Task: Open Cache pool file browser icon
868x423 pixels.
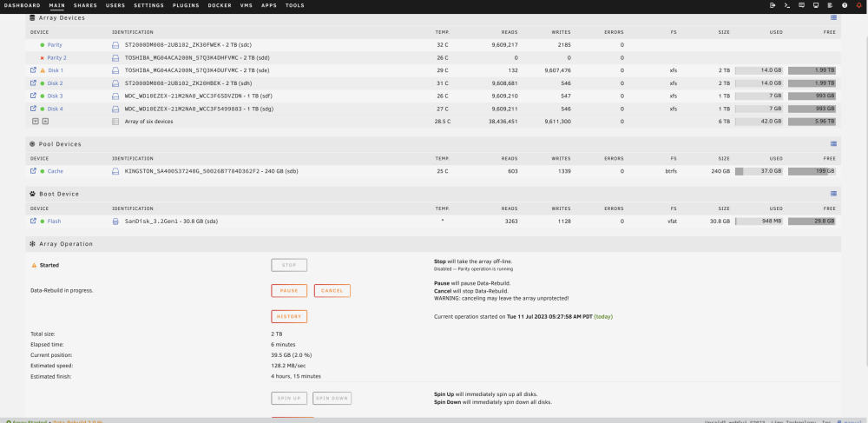Action: (33, 171)
